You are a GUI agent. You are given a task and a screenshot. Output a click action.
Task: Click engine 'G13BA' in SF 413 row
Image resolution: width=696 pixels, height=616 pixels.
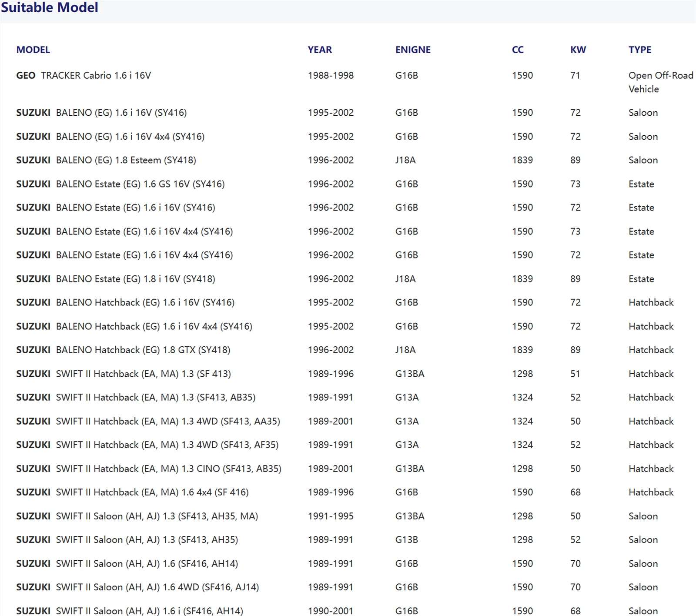pos(410,374)
